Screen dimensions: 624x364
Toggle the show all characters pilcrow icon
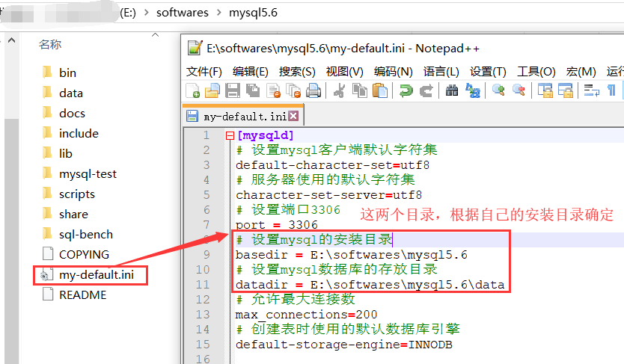pyautogui.click(x=611, y=90)
